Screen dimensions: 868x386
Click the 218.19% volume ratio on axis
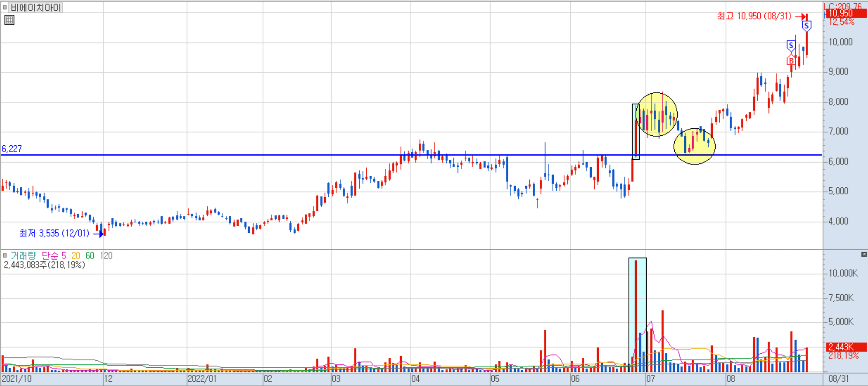click(x=843, y=356)
